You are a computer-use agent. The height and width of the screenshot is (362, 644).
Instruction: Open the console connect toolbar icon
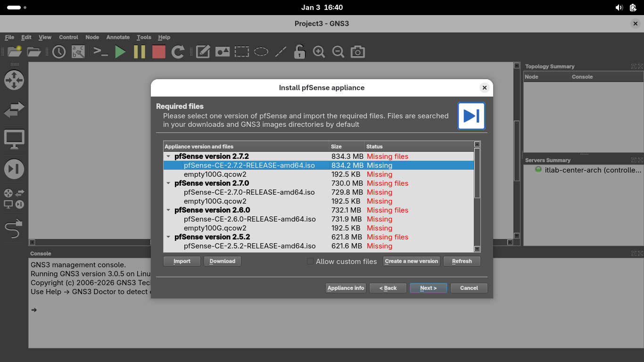(x=100, y=52)
